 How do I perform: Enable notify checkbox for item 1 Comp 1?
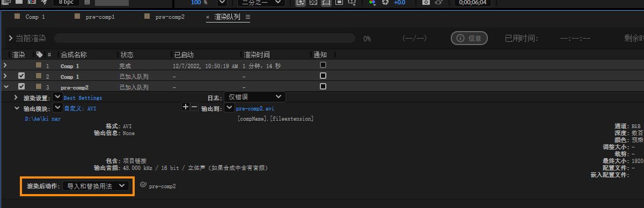click(323, 65)
